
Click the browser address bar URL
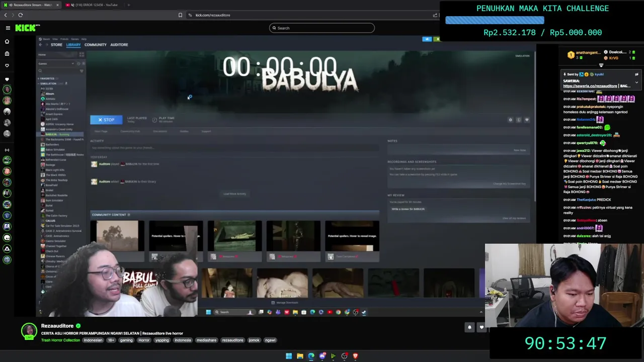tap(213, 15)
